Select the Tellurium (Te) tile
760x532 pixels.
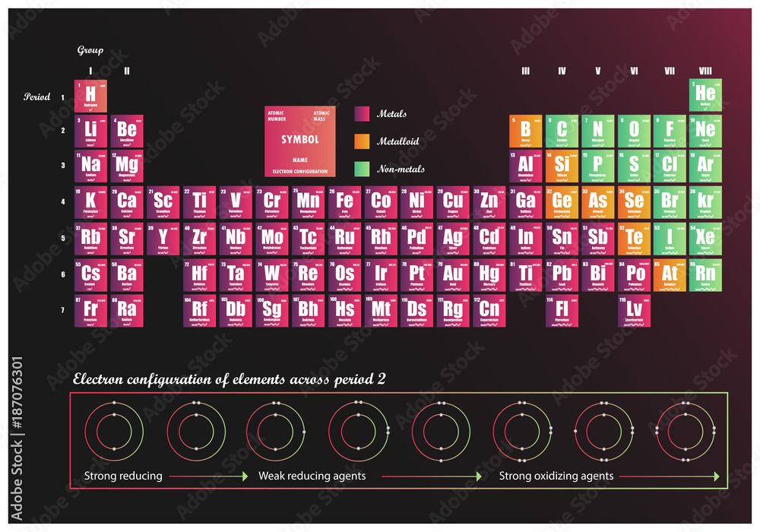[x=634, y=239]
